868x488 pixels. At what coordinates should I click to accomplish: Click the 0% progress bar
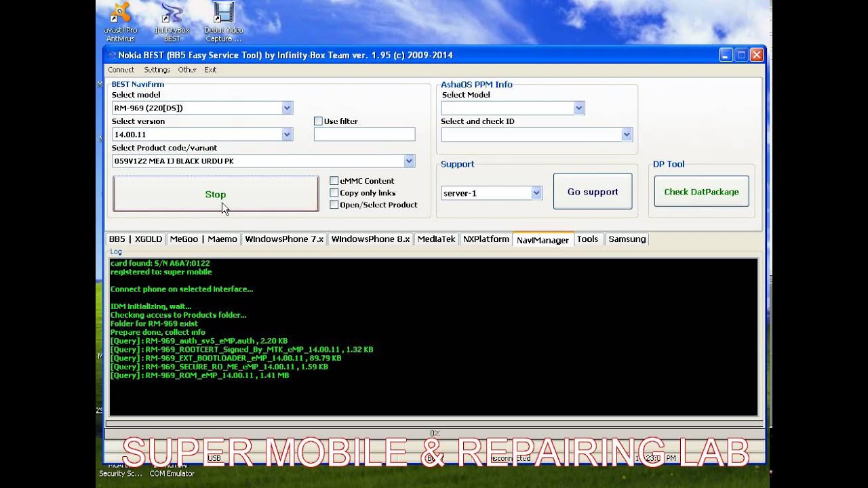point(434,433)
